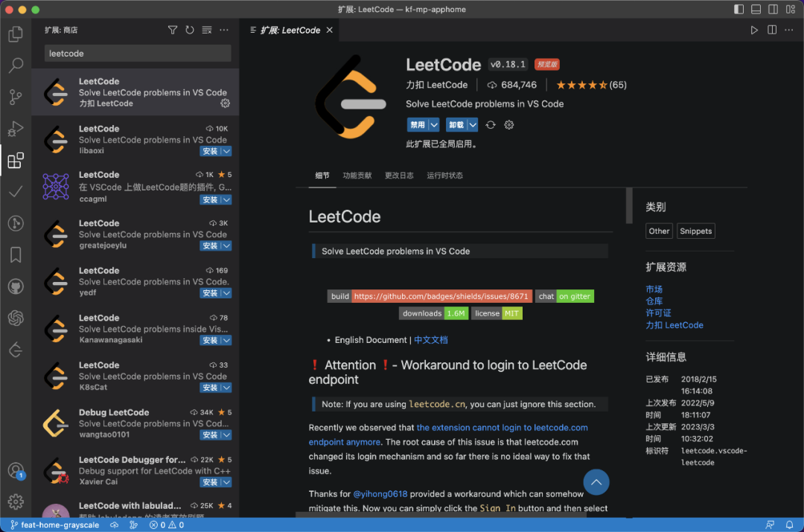Expand the disable button dropdown arrow
The width and height of the screenshot is (804, 532).
[x=434, y=125]
